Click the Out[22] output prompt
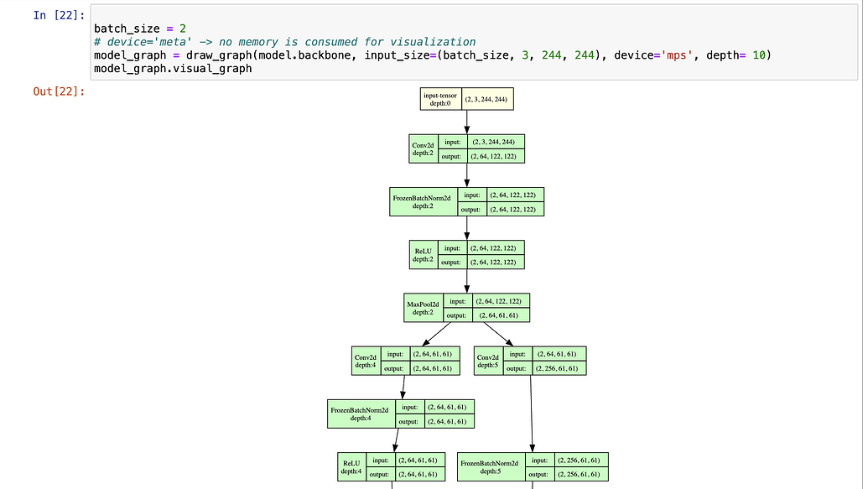Screen dimensions: 868x489 point(58,91)
